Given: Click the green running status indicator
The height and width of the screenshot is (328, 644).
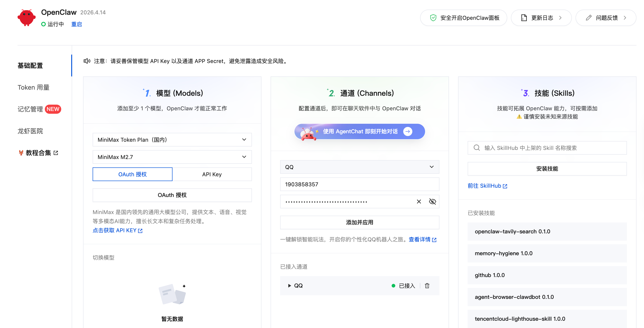Looking at the screenshot, I should coord(43,24).
